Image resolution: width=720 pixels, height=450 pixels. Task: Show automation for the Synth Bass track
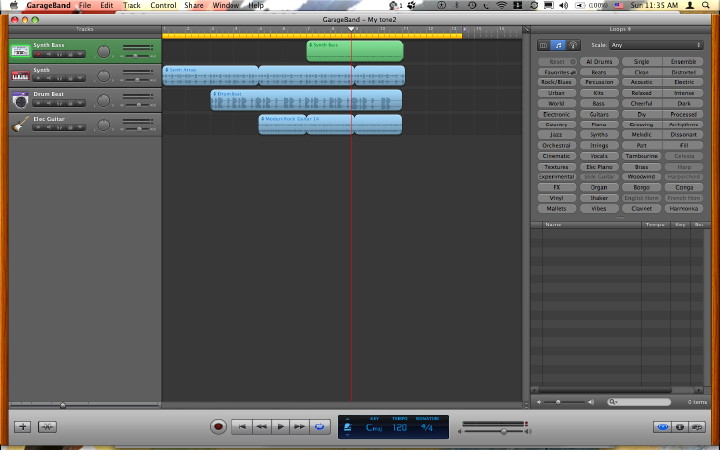click(80, 54)
